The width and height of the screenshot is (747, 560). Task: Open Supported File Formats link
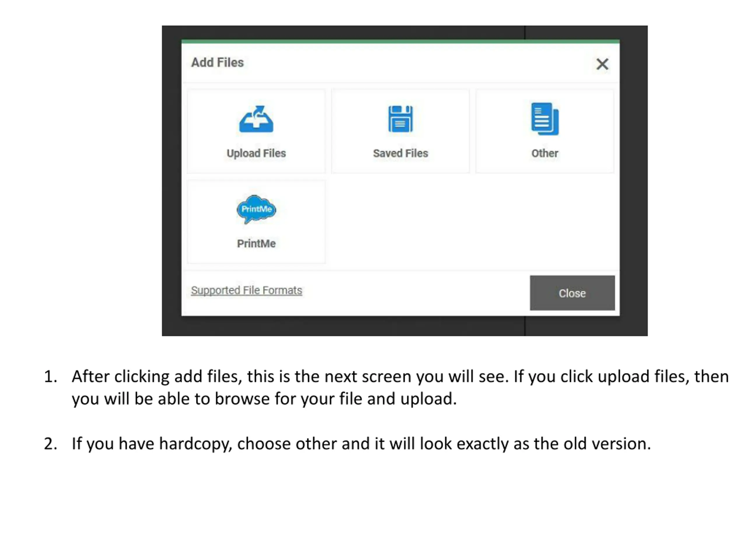pos(247,290)
